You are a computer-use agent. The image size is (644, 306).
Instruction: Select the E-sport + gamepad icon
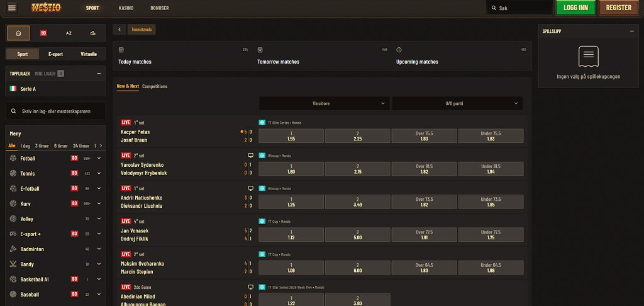(13, 234)
